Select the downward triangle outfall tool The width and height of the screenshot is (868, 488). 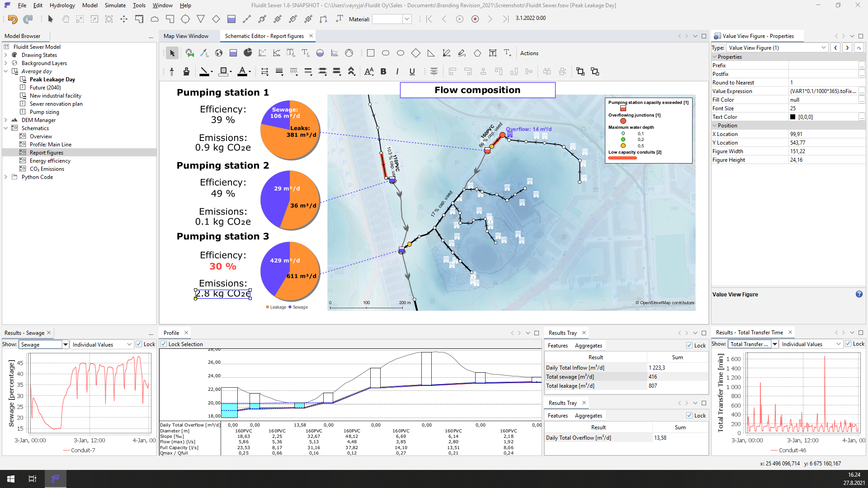[x=201, y=19]
